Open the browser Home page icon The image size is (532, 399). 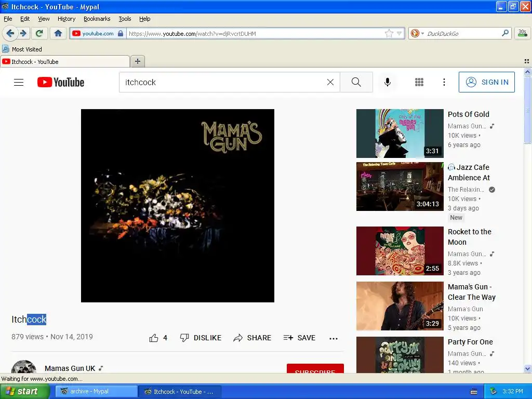tap(58, 33)
